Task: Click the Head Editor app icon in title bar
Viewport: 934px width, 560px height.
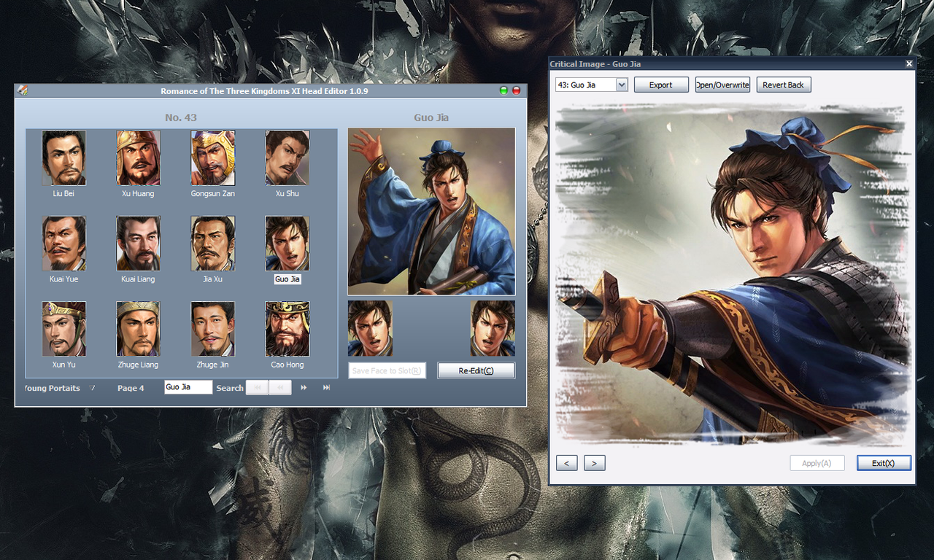Action: click(x=23, y=90)
